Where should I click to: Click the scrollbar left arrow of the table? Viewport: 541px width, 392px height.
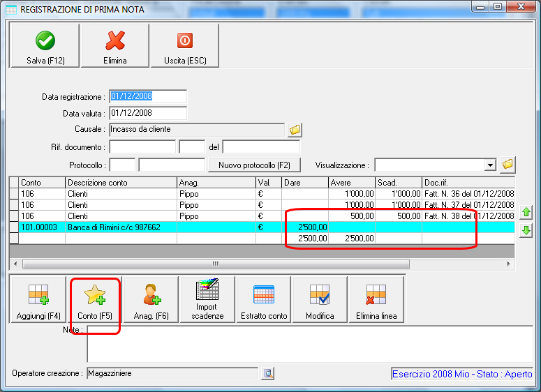tap(15, 264)
